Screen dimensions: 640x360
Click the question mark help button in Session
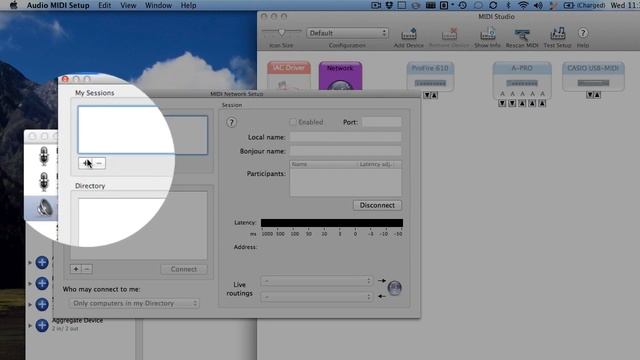pos(231,122)
